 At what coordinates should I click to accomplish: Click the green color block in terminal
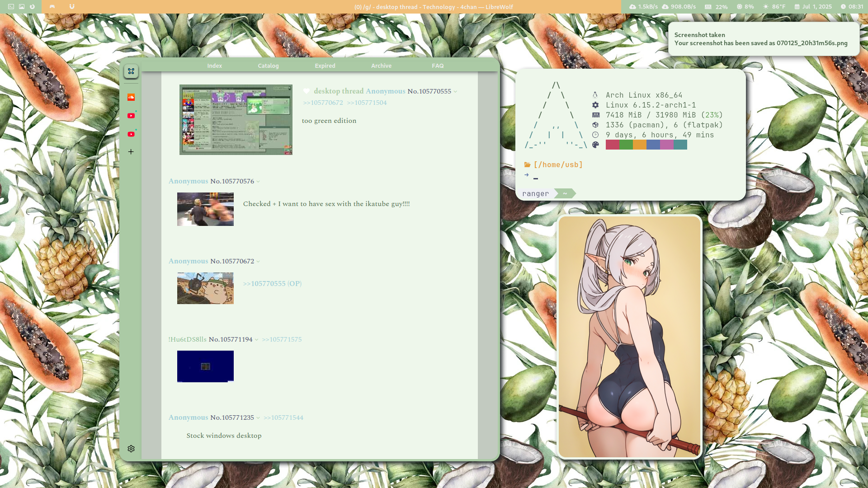click(626, 145)
